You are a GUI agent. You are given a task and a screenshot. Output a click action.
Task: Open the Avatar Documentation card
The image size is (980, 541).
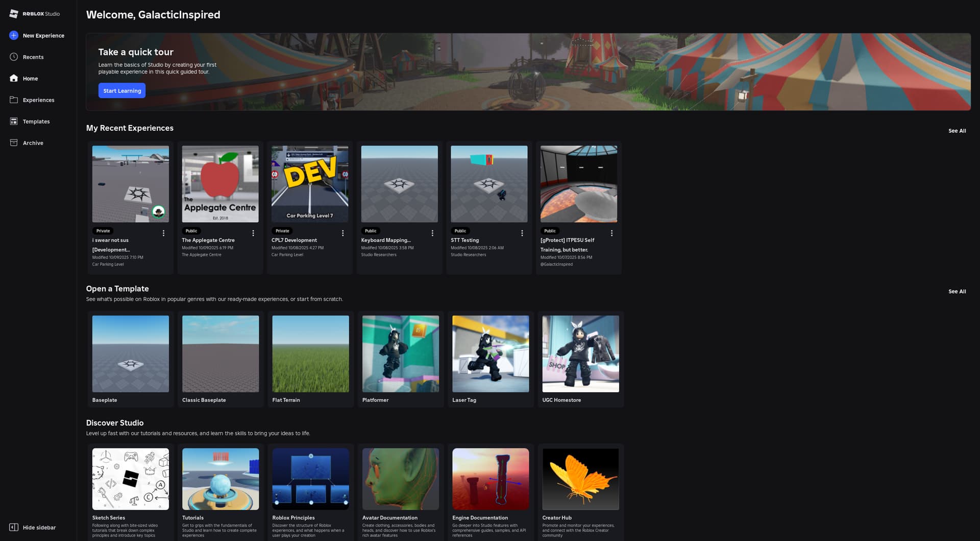pos(400,479)
